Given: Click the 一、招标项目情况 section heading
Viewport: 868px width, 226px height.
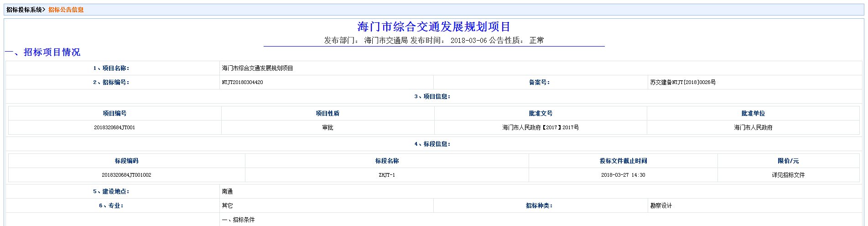Looking at the screenshot, I should tap(43, 52).
